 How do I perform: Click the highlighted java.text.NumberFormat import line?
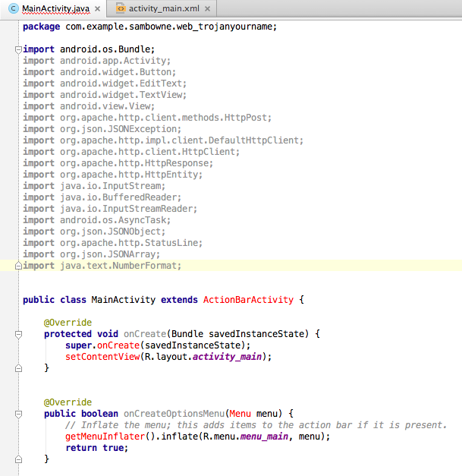[102, 266]
